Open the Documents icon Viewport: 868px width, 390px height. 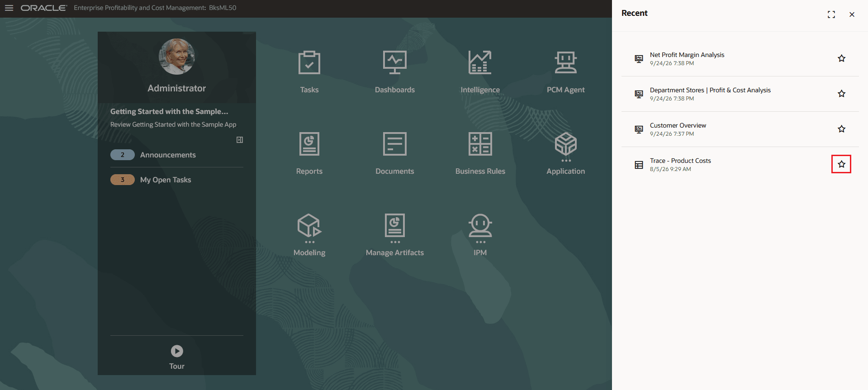pyautogui.click(x=395, y=144)
